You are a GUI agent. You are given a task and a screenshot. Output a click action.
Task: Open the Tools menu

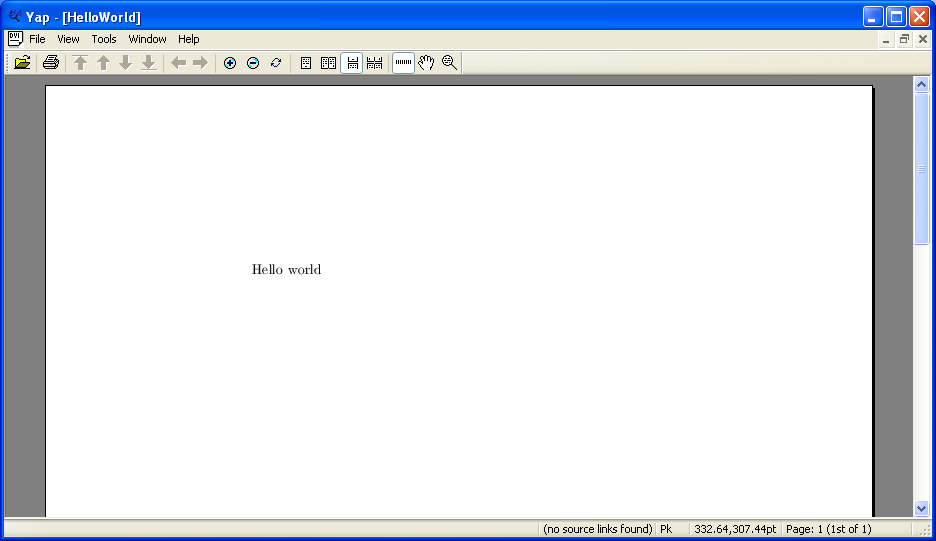coord(104,39)
